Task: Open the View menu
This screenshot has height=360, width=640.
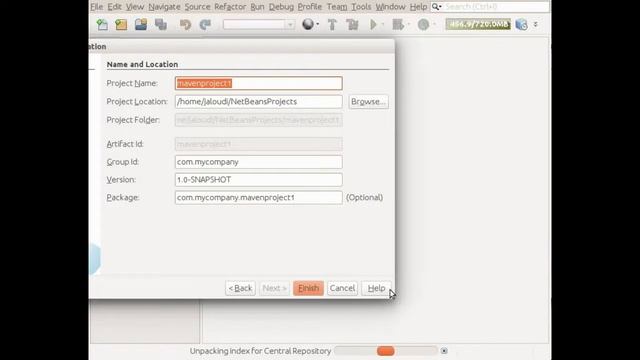Action: click(x=135, y=7)
